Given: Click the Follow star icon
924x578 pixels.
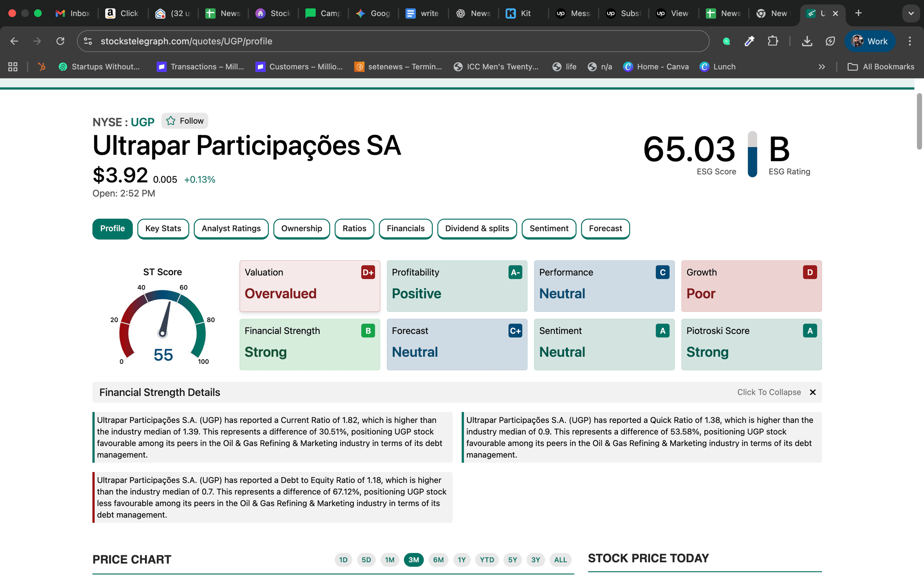Looking at the screenshot, I should click(x=171, y=121).
